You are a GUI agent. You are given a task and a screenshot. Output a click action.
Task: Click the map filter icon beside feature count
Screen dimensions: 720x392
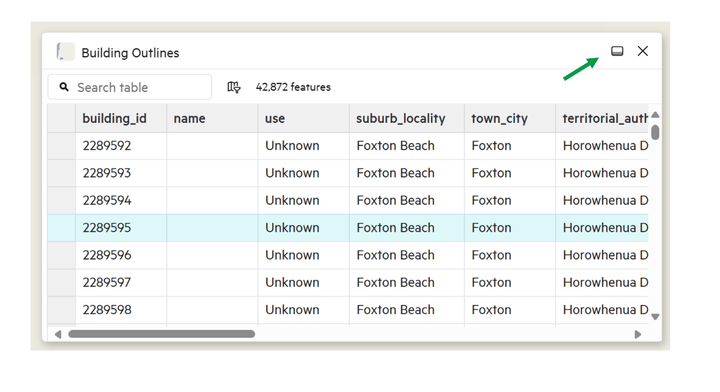pos(234,87)
